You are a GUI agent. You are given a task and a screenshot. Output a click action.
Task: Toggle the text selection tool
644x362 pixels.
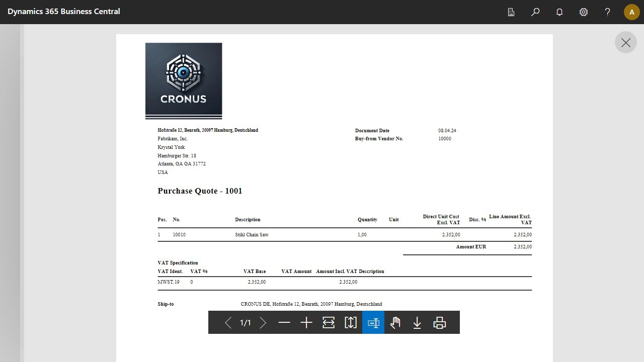click(373, 322)
